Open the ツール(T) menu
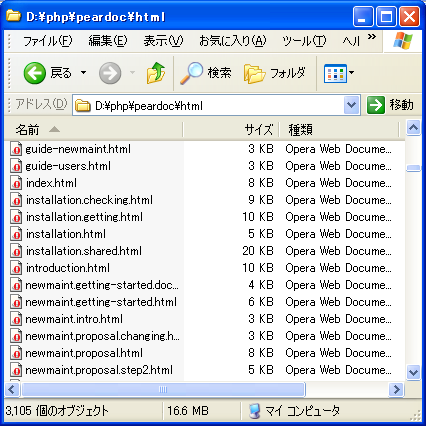Screen dimensions: 426x426 pos(304,41)
